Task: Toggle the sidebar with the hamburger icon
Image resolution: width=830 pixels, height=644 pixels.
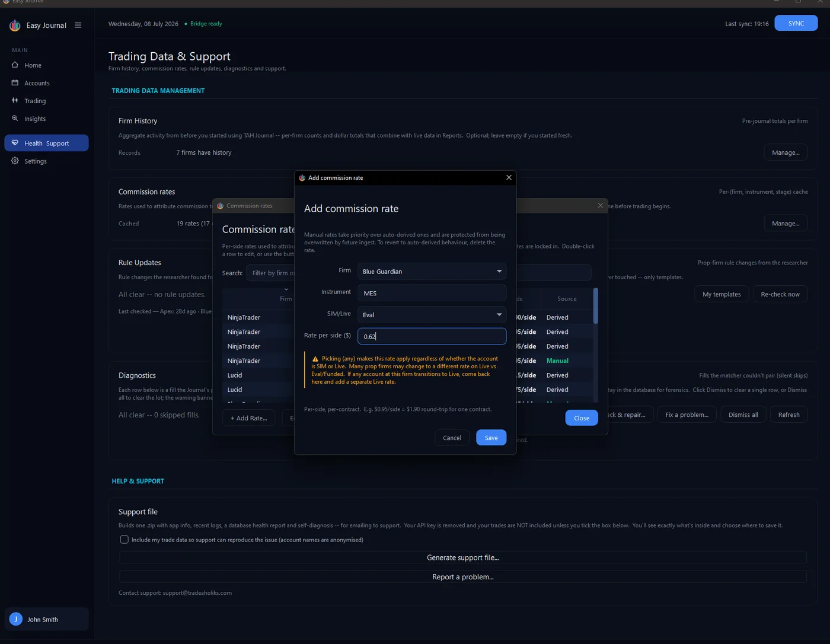Action: pyautogui.click(x=78, y=25)
